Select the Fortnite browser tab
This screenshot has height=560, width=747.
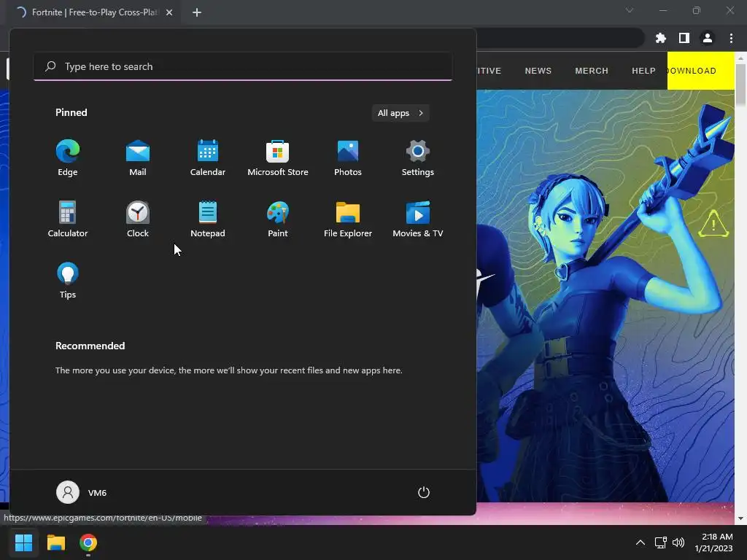click(93, 12)
